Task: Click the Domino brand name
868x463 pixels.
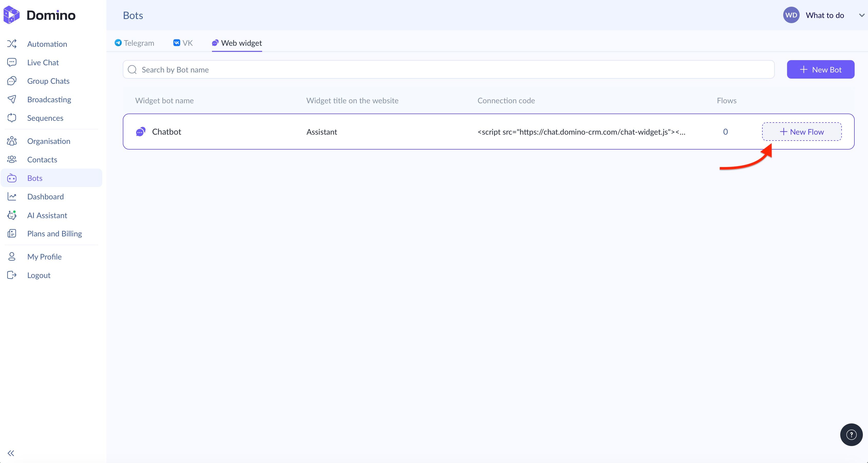Action: click(x=51, y=15)
